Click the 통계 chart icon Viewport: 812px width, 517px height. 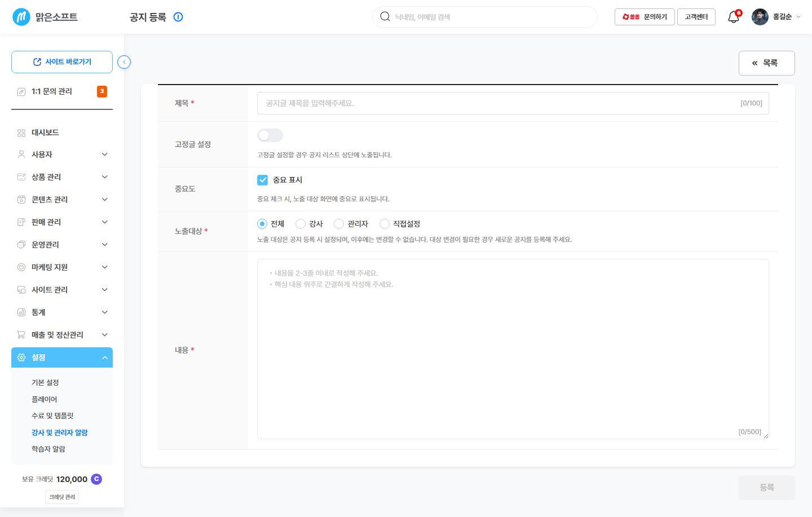coord(21,312)
